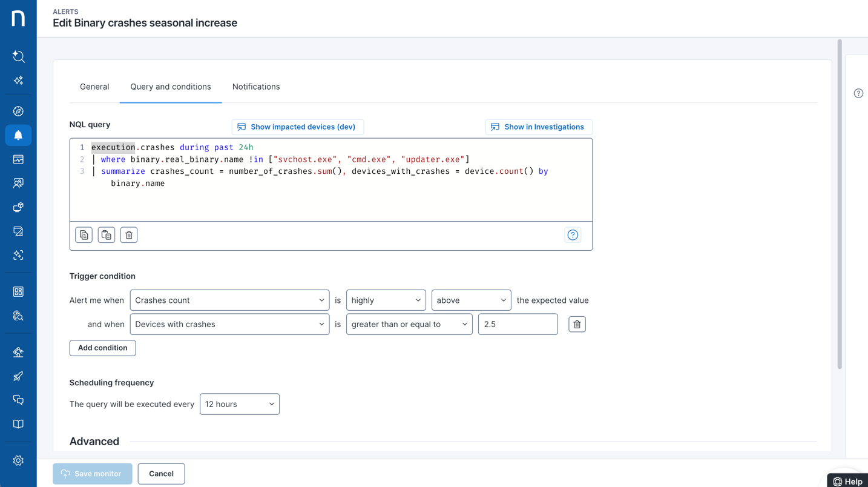Click the copy query icon below editor
The image size is (868, 487).
tap(84, 235)
